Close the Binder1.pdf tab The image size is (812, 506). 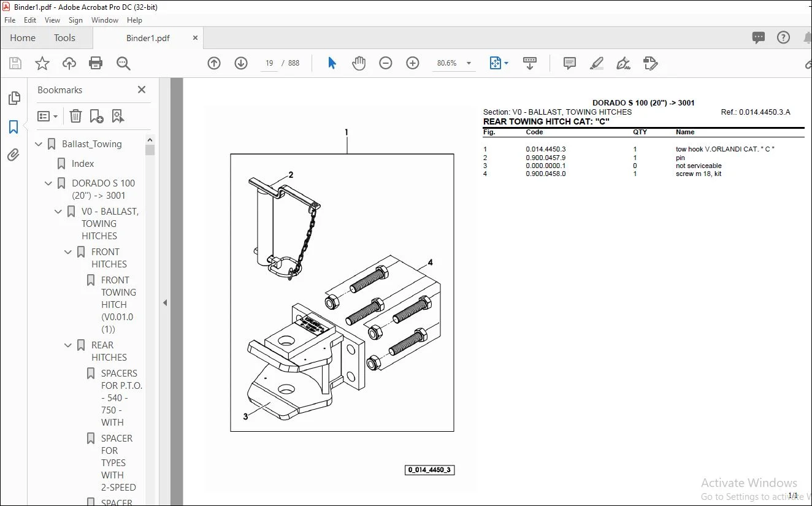tap(196, 38)
